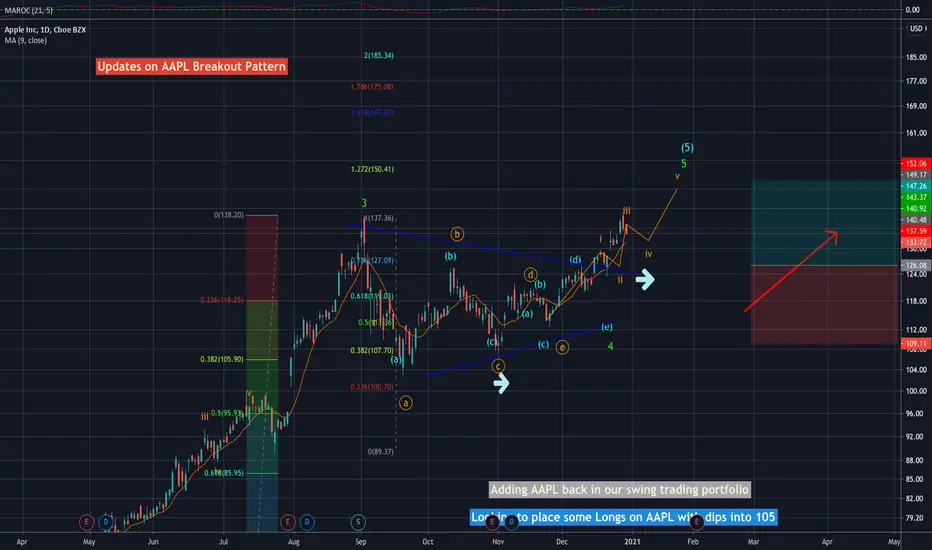Click the dividend D marker near May
932x550 pixels.
click(x=106, y=522)
